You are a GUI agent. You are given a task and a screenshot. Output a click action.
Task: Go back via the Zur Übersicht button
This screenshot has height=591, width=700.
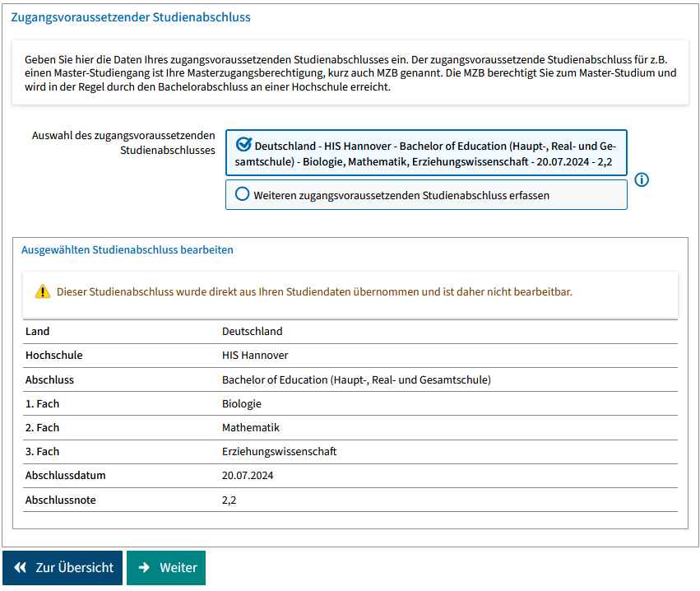(63, 568)
